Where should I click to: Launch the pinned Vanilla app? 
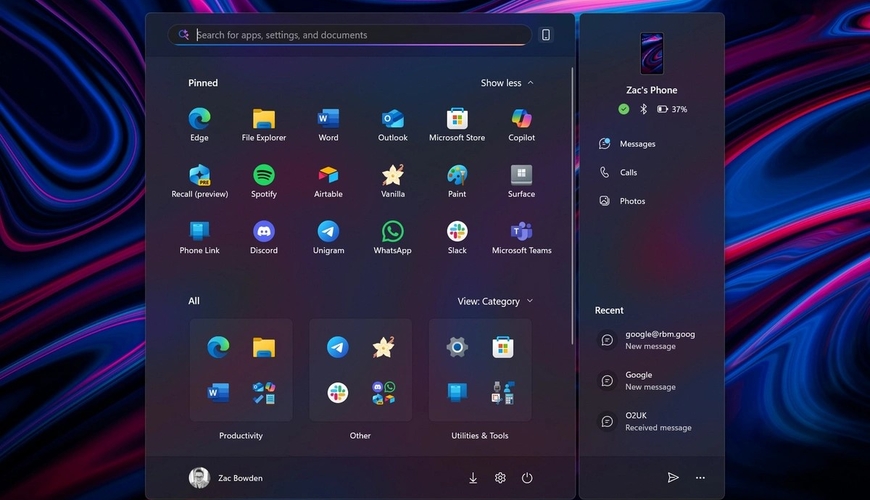point(392,181)
